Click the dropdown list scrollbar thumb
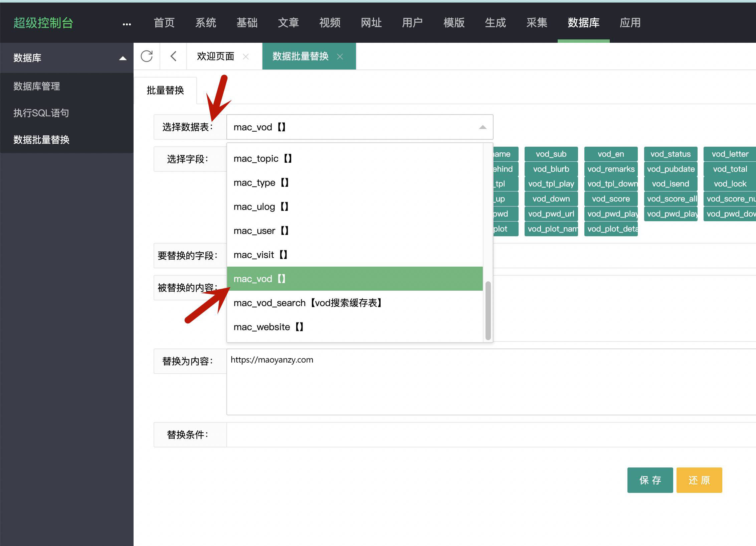The image size is (756, 546). (488, 310)
